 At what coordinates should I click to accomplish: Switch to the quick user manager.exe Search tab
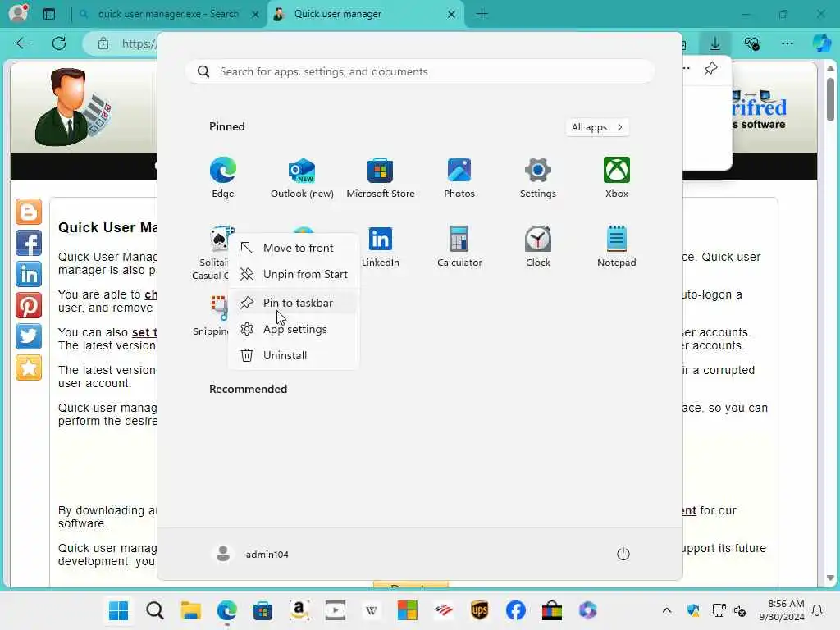[x=168, y=14]
